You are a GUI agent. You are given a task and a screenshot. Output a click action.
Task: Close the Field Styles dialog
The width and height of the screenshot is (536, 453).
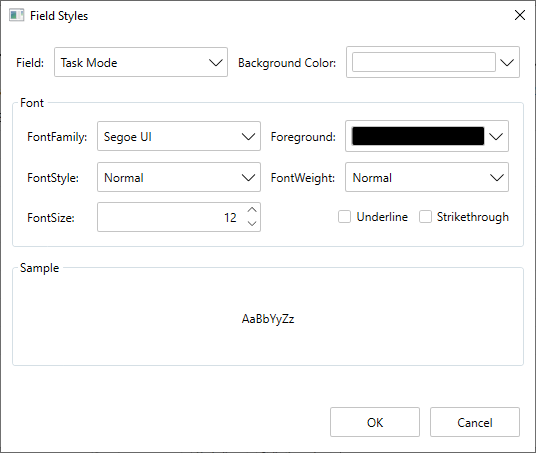click(520, 15)
